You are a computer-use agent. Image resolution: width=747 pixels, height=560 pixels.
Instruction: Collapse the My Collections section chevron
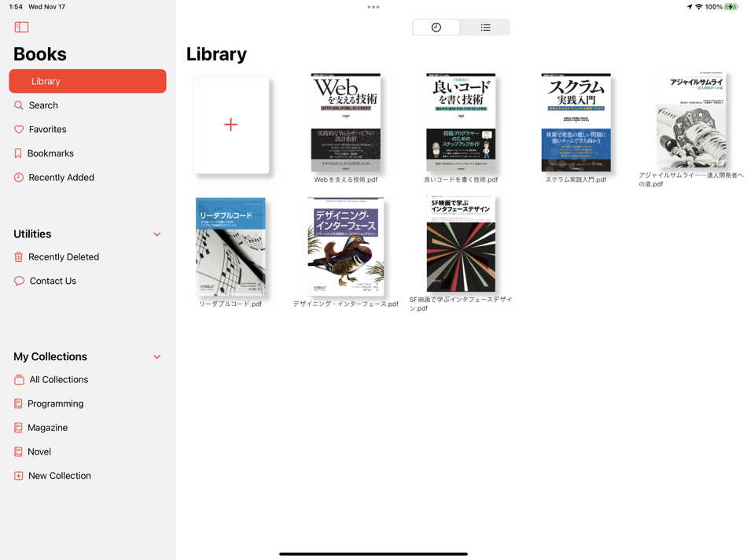click(x=157, y=357)
